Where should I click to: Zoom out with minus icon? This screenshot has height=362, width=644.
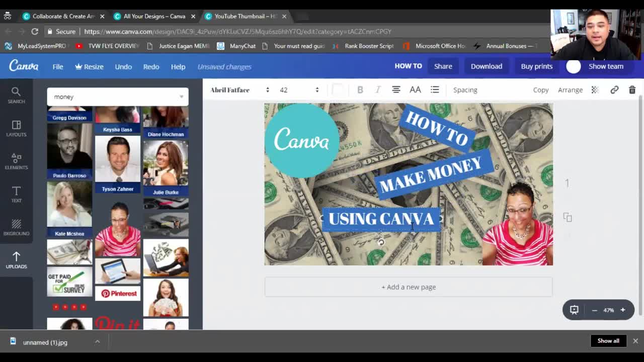pyautogui.click(x=594, y=310)
